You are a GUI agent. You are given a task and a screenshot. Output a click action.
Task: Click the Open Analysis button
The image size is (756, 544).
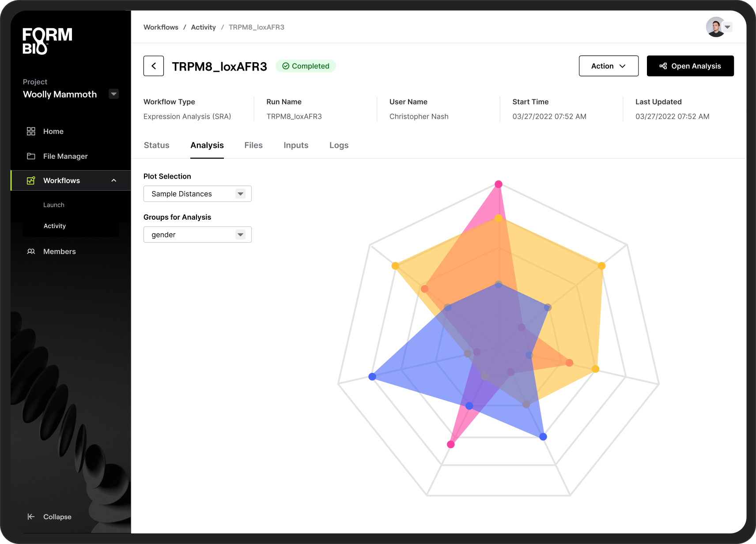pyautogui.click(x=690, y=66)
